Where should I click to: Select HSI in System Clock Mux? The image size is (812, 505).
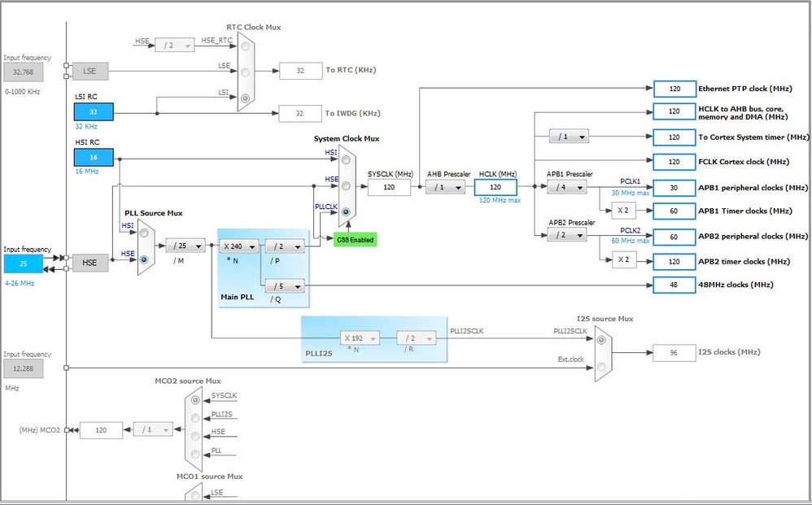tap(346, 160)
